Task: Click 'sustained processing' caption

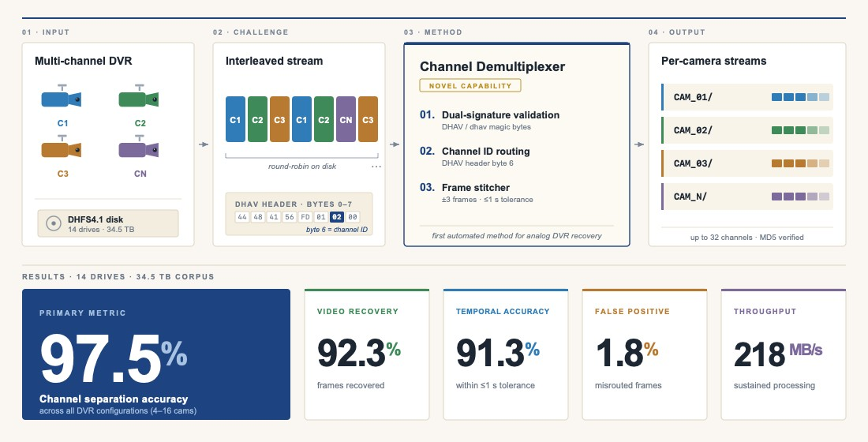Action: (774, 385)
